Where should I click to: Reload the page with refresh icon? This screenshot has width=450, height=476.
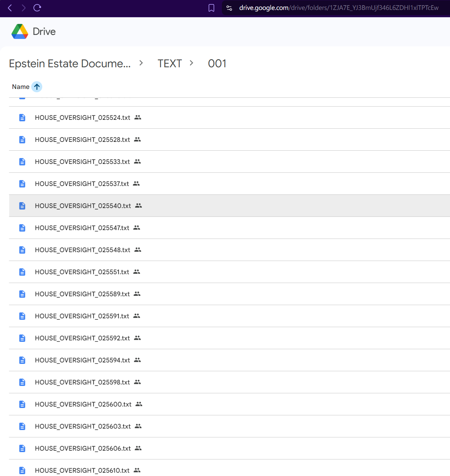tap(37, 8)
